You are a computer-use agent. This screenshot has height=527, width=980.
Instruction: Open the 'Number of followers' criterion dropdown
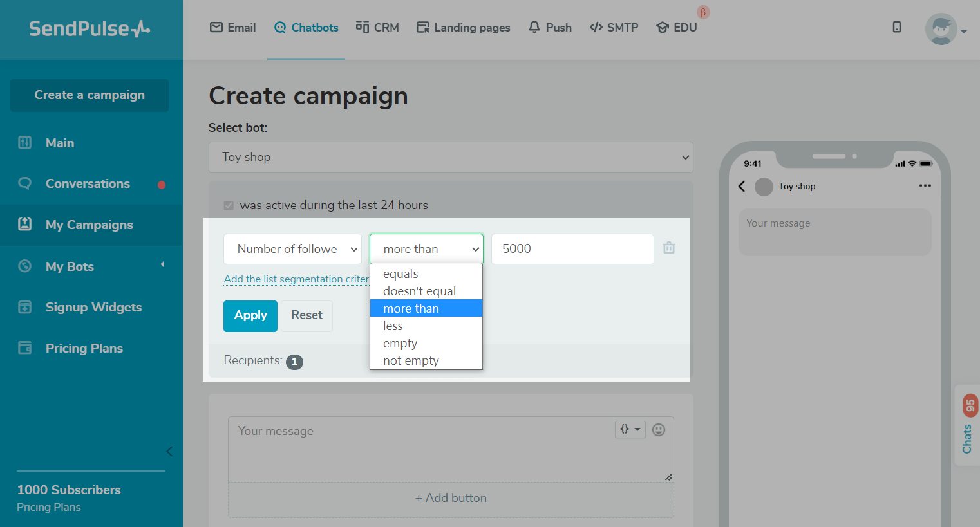click(x=292, y=249)
